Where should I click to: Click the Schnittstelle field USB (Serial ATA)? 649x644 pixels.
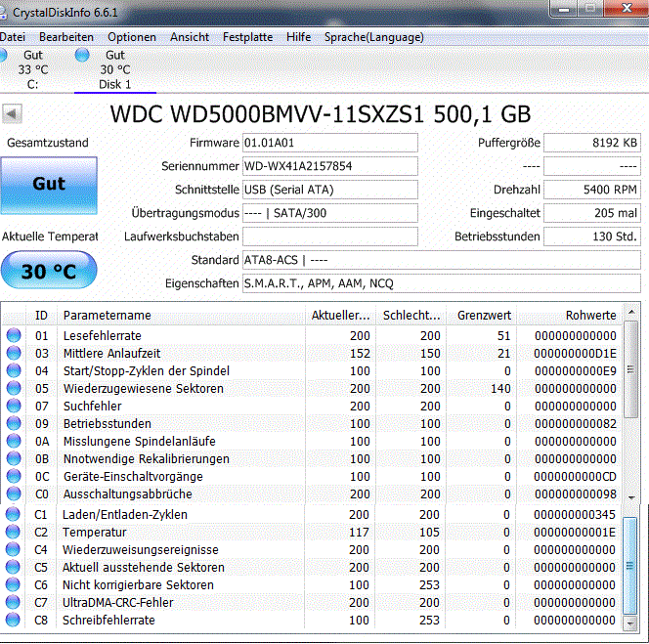coord(330,190)
